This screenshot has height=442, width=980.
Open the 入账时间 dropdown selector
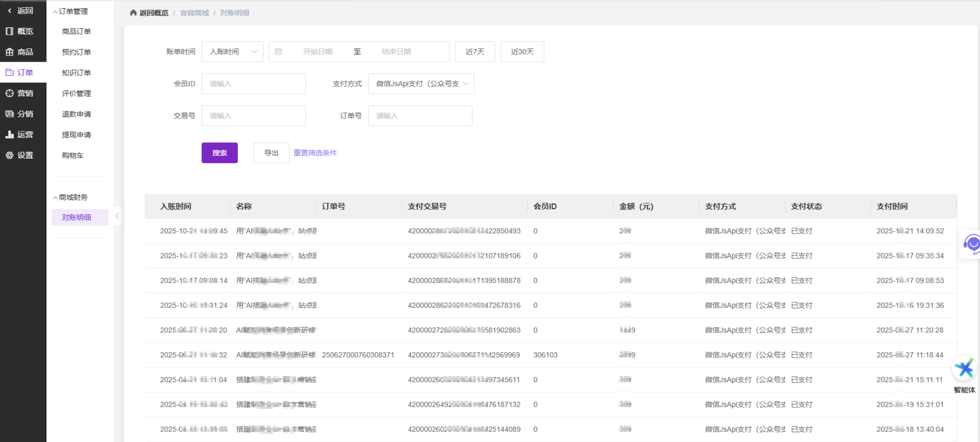pyautogui.click(x=232, y=52)
